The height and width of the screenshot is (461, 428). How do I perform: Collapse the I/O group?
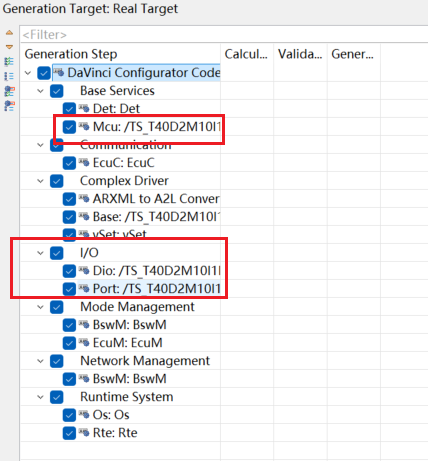[x=41, y=253]
